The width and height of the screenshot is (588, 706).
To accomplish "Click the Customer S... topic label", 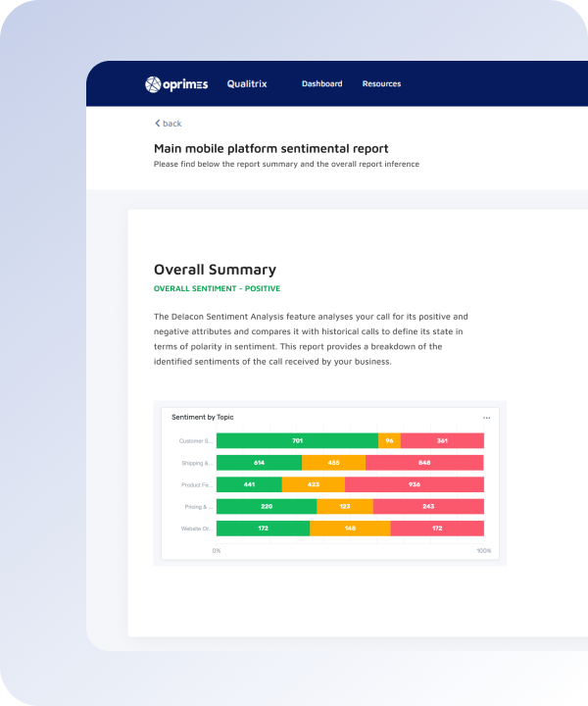I will pos(196,441).
